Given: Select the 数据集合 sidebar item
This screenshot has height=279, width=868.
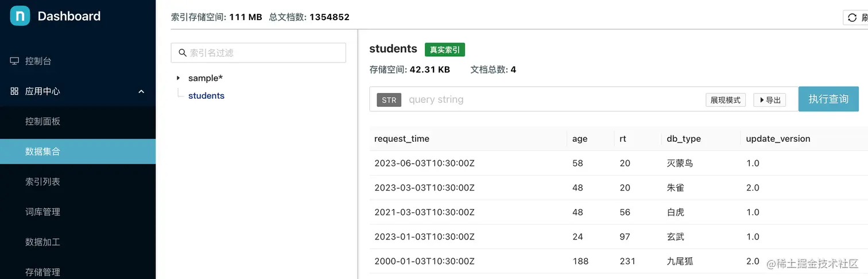Looking at the screenshot, I should pos(43,152).
